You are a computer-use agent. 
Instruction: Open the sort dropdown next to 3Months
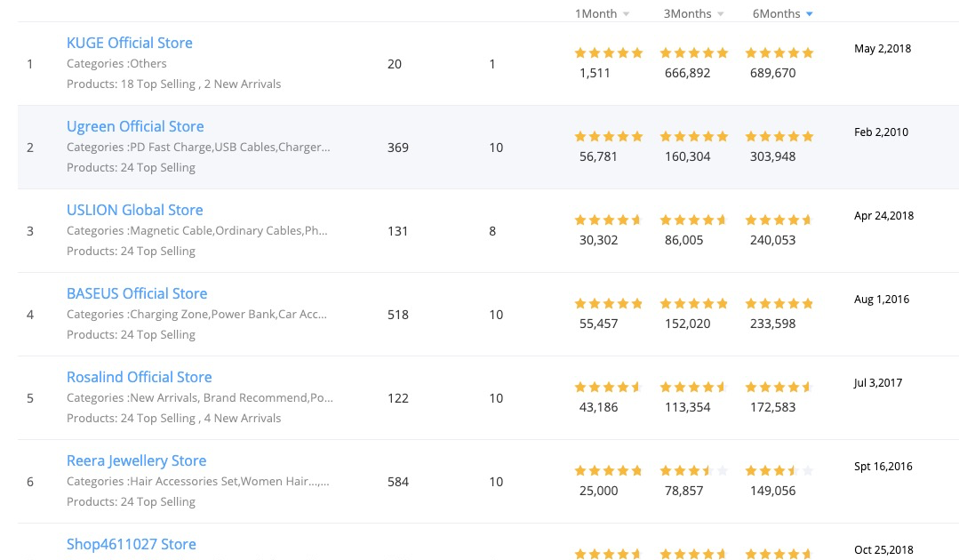[720, 13]
